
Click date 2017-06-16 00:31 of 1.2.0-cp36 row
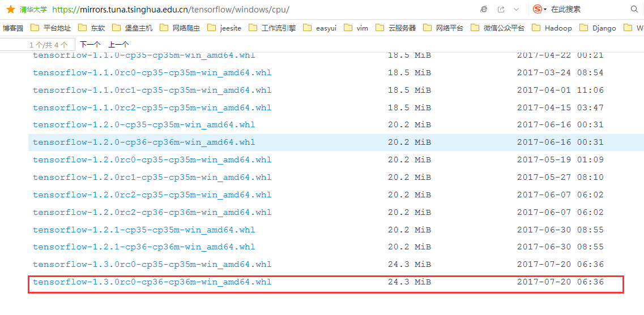pos(560,143)
